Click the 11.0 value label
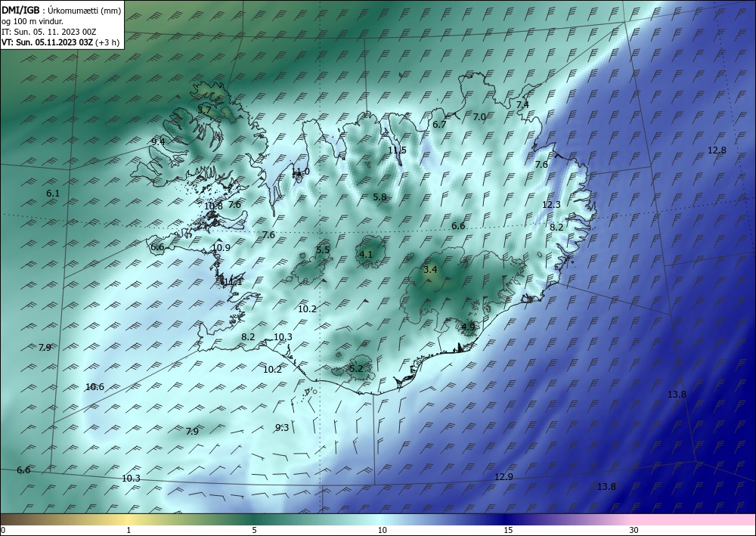The height and width of the screenshot is (536, 756). 300,172
